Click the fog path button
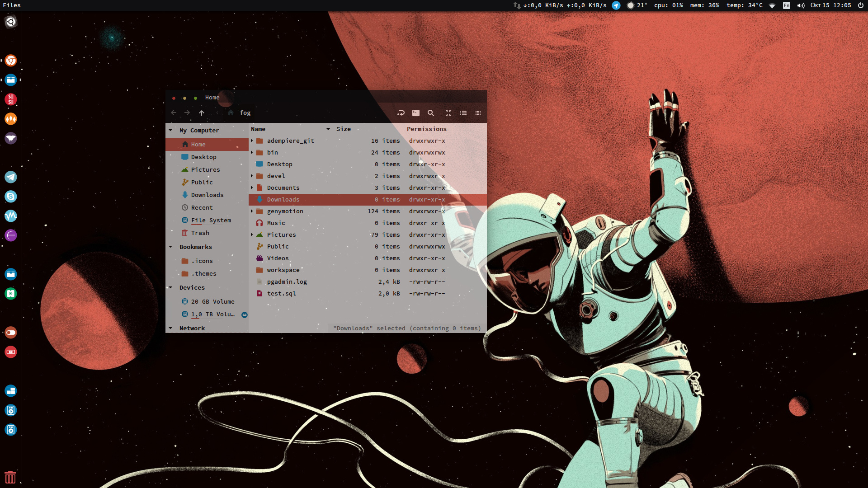The height and width of the screenshot is (488, 868). point(245,113)
